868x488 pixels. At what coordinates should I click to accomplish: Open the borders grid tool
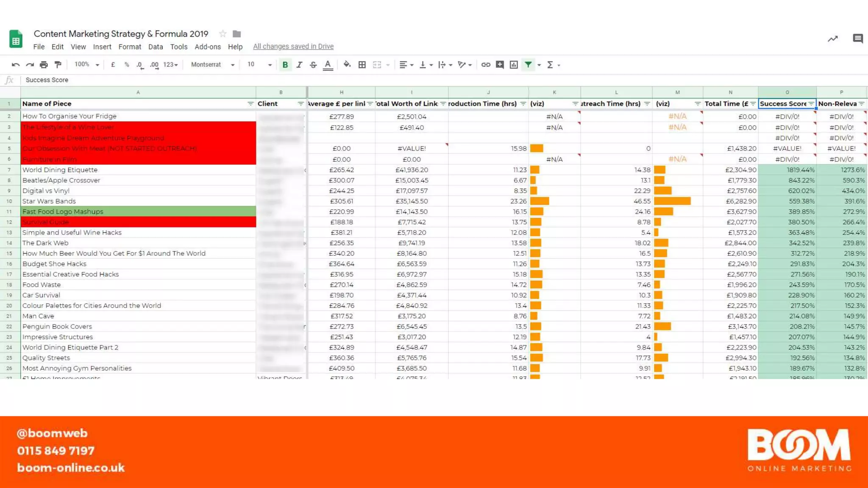(362, 65)
